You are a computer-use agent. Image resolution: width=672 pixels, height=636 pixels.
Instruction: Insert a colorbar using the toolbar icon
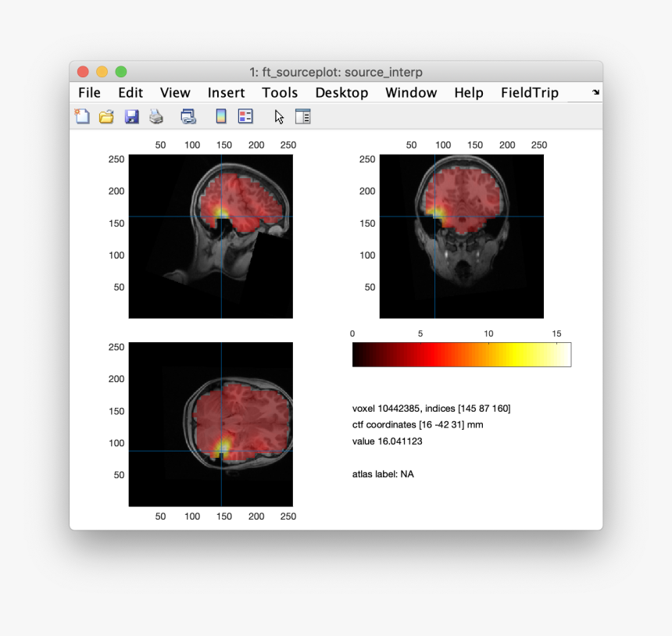(x=220, y=116)
